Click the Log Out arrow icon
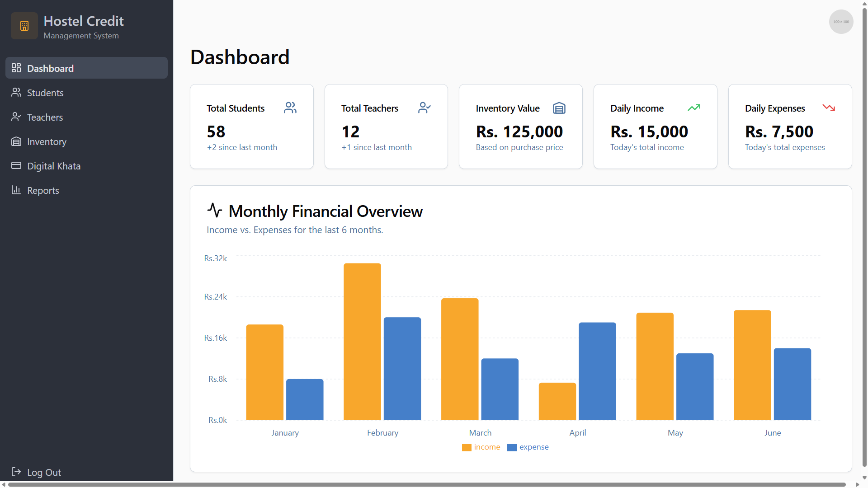Screen dimensions: 868x488 coord(16,472)
